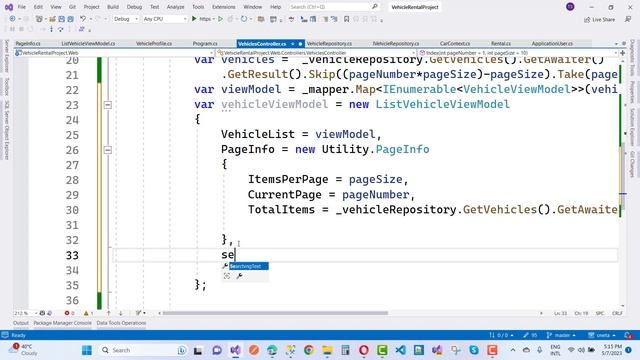Image resolution: width=640 pixels, height=360 pixels.
Task: Click the taskbar Search box
Action: point(143,350)
